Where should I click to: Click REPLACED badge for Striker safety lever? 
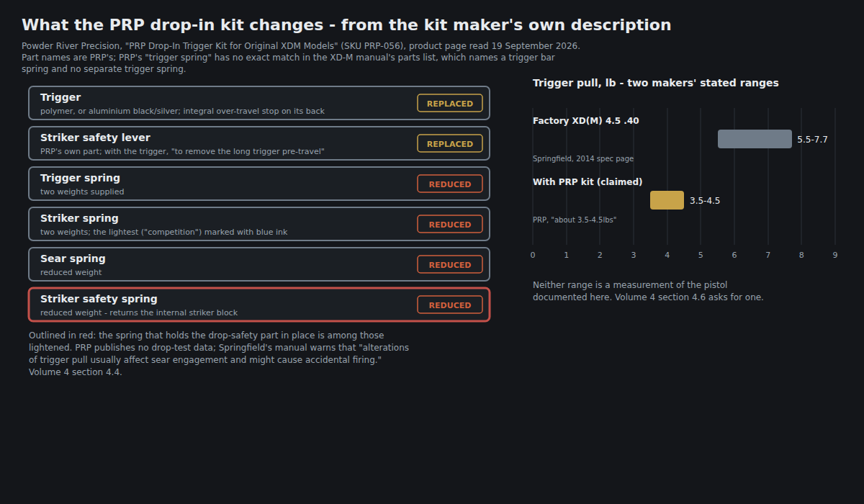pos(450,143)
